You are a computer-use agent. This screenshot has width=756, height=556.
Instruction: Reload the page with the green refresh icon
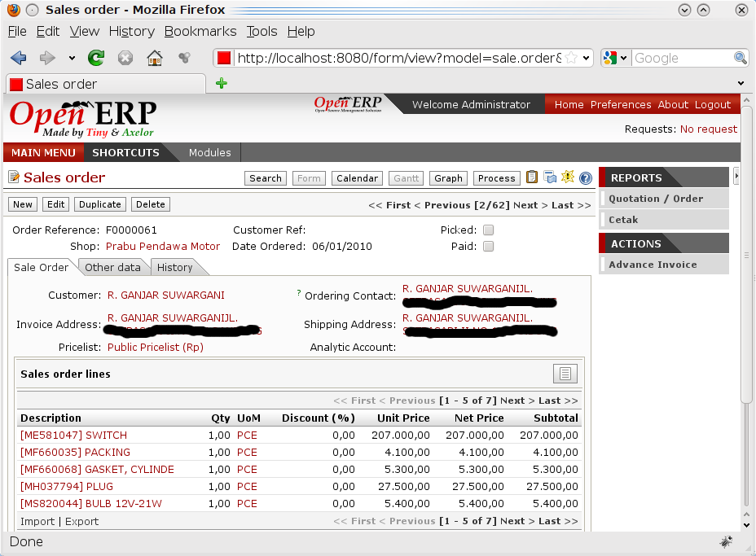96,59
